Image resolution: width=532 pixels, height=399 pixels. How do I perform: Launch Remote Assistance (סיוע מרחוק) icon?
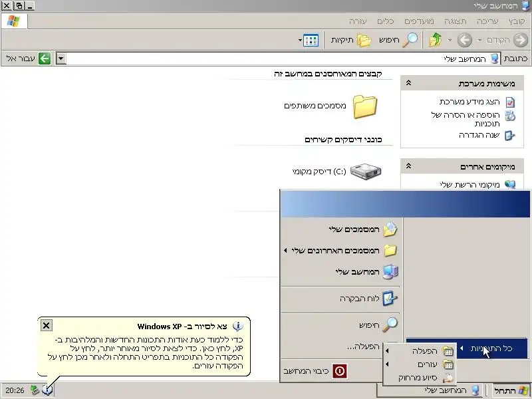pyautogui.click(x=448, y=377)
